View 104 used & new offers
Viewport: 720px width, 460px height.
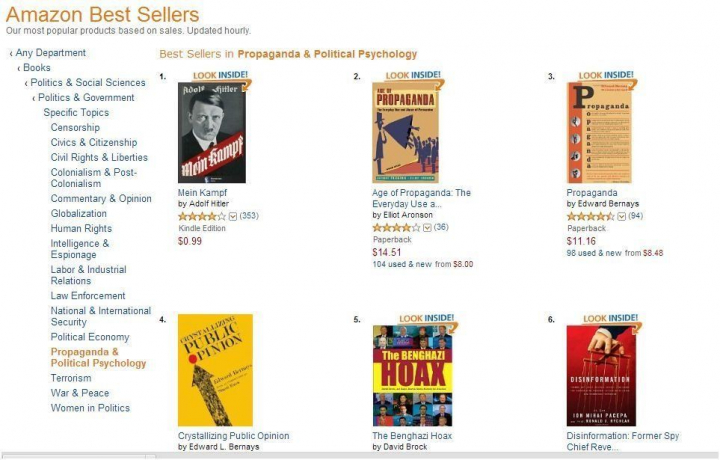(401, 264)
